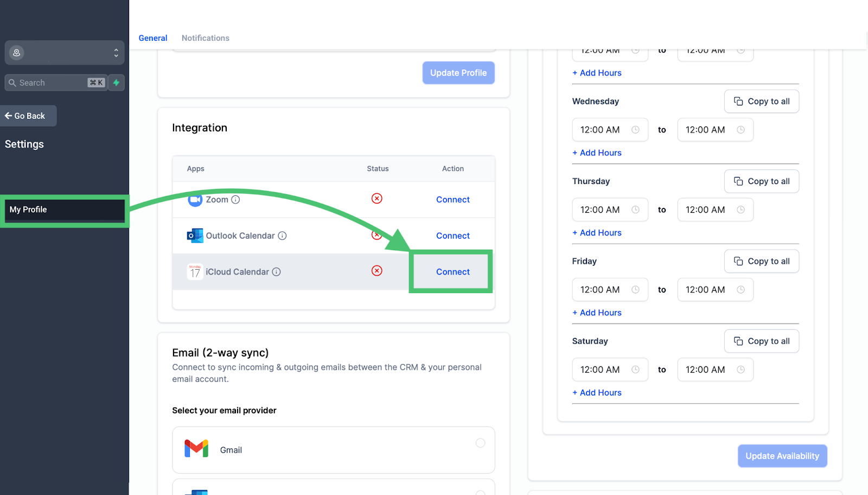Image resolution: width=868 pixels, height=495 pixels.
Task: Click Zoom's red disconnected status icon
Action: coord(377,199)
